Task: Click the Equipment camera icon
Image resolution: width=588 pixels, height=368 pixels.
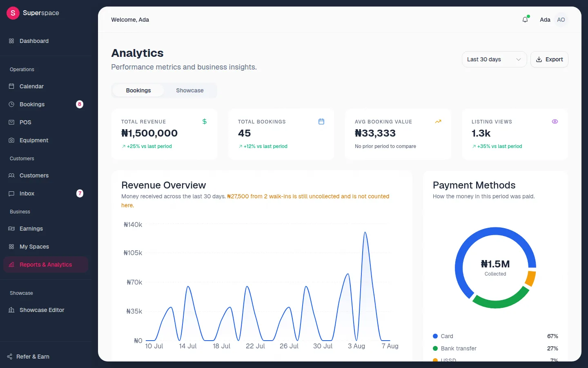Action: pos(11,140)
